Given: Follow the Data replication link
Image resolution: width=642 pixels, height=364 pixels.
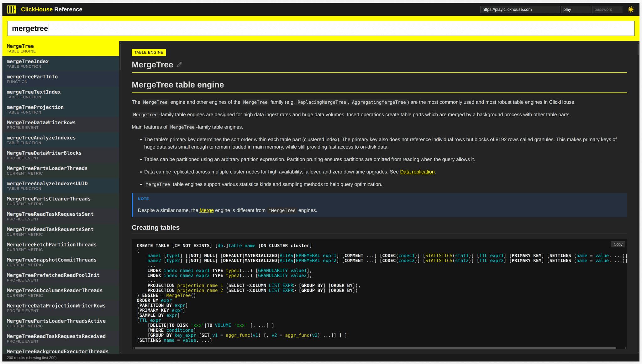Looking at the screenshot, I should click(417, 172).
